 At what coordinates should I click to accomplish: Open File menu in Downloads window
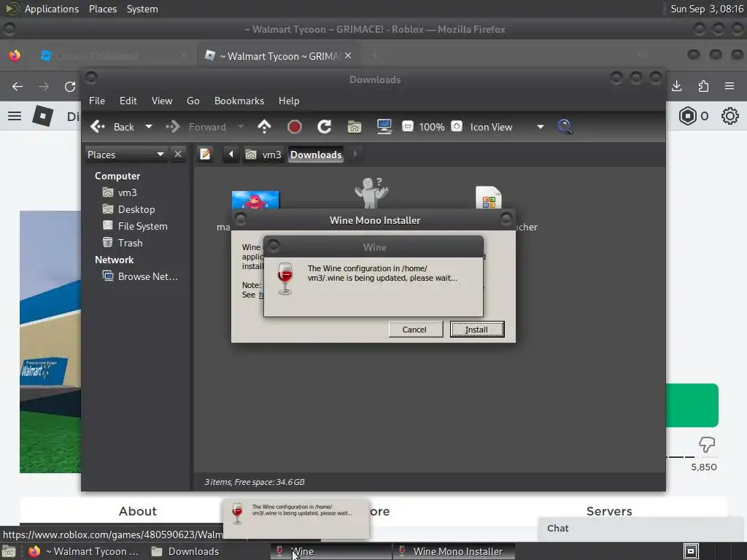point(97,101)
